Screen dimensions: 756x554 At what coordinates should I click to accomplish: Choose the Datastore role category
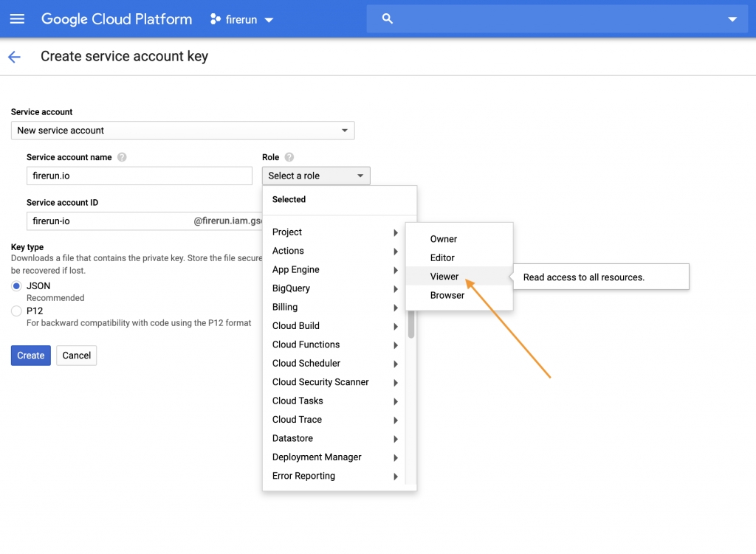point(334,439)
